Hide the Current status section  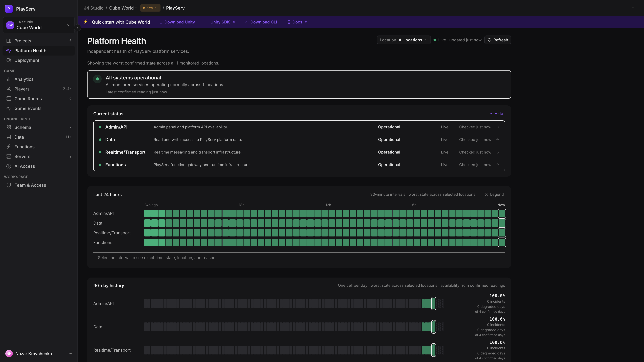(x=496, y=113)
